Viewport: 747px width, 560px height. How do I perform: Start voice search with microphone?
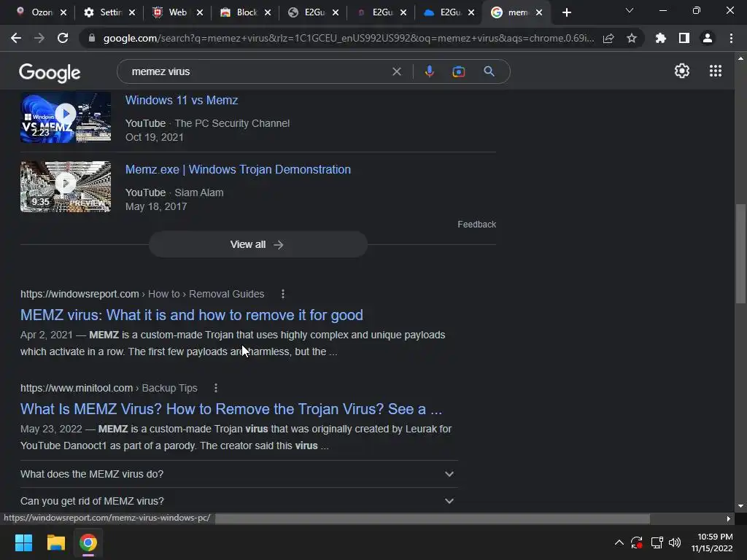click(x=429, y=71)
